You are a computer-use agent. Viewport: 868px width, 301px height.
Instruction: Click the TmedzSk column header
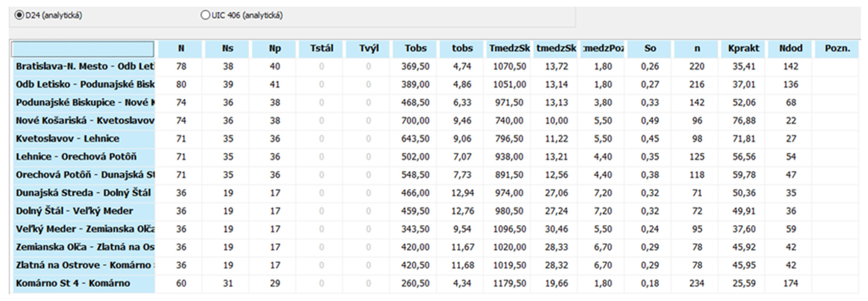[x=509, y=49]
